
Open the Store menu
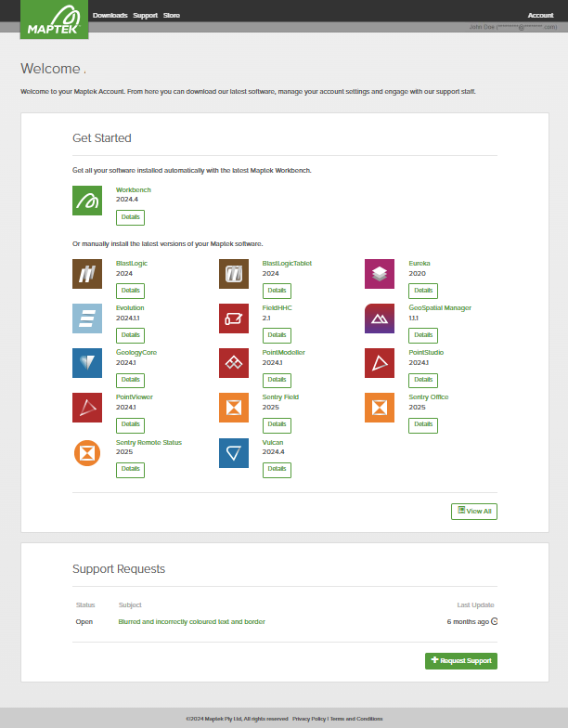tap(172, 15)
